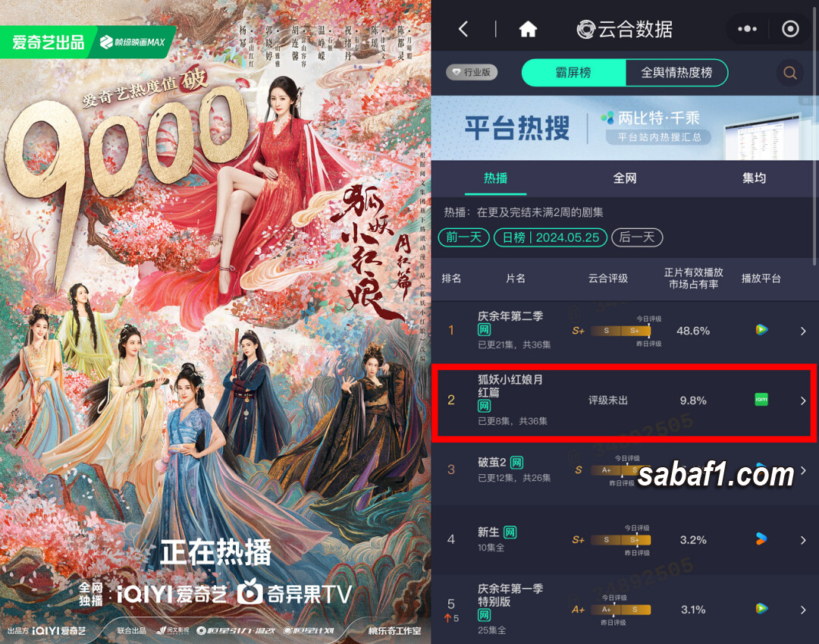Click the green iQIYI platform icon
The image size is (819, 644).
pos(761,400)
